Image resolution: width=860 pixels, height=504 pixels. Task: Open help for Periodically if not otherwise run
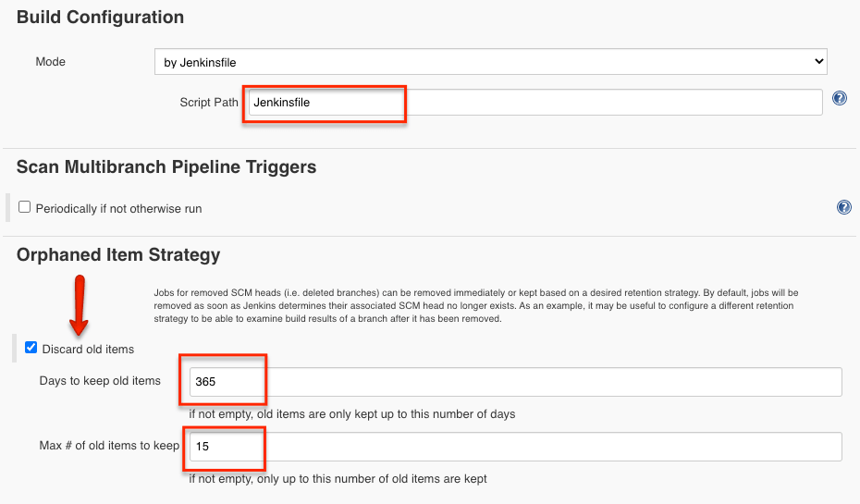click(844, 207)
